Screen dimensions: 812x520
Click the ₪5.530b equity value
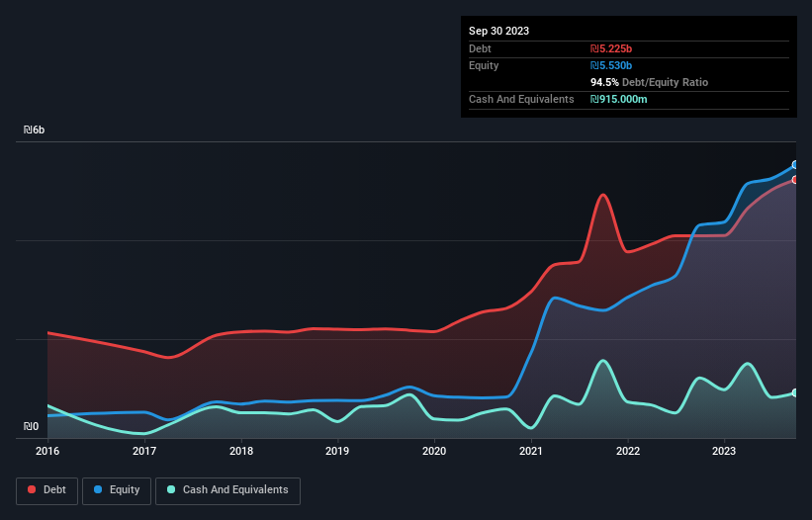tap(611, 65)
